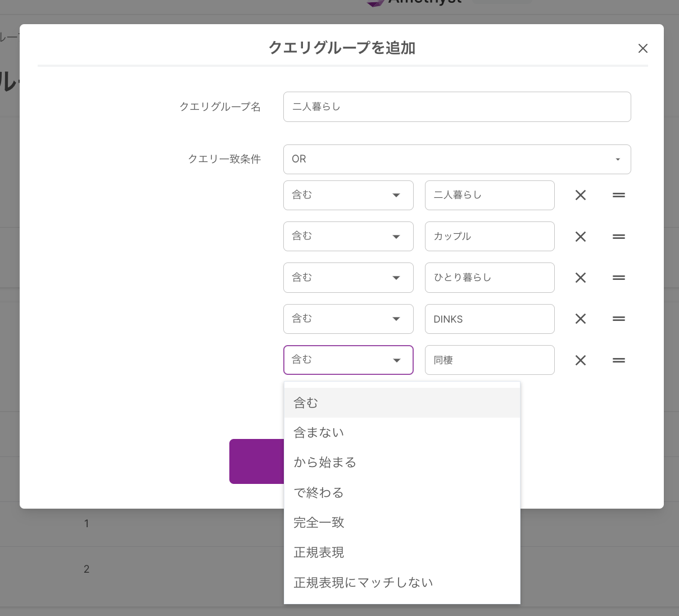Click the reorder handle beside DINKS
Viewport: 679px width, 616px height.
619,319
